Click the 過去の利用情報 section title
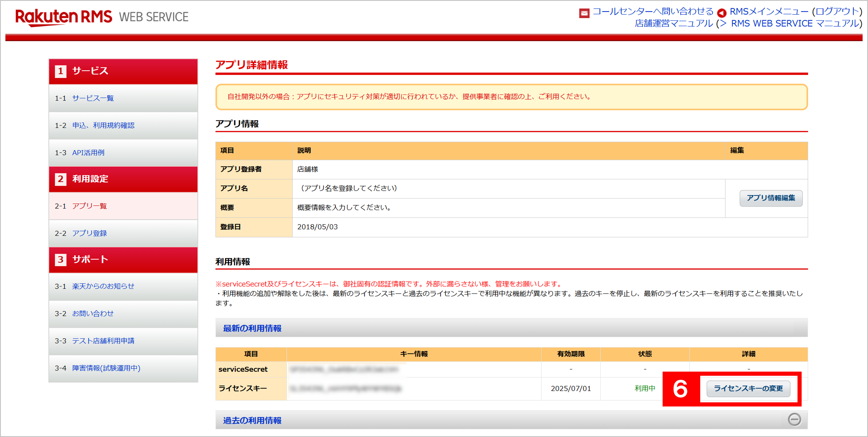 tap(252, 420)
